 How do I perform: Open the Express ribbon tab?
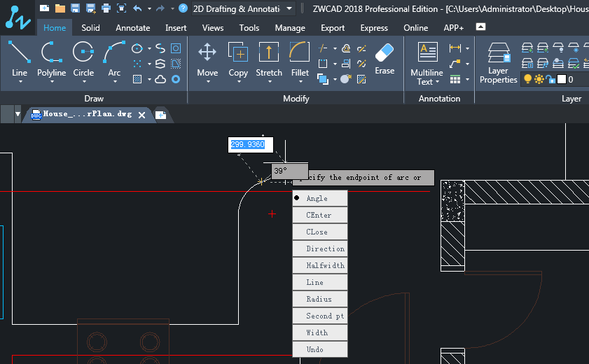coord(374,28)
